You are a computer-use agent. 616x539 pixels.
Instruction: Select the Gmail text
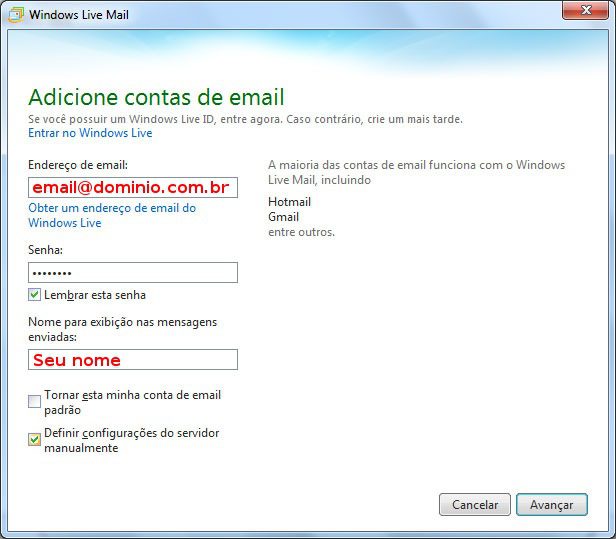coord(284,217)
